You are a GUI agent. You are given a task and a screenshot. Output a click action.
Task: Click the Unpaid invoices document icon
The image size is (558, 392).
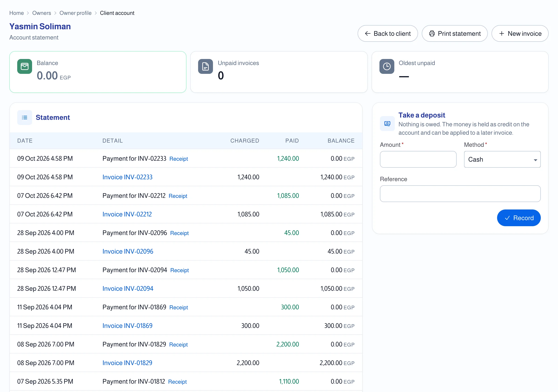205,66
